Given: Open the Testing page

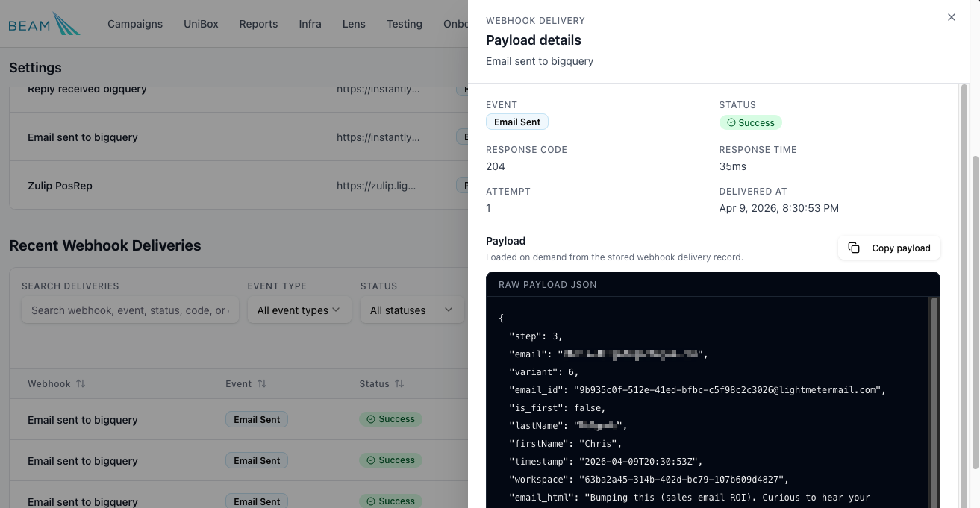Looking at the screenshot, I should coord(405,24).
